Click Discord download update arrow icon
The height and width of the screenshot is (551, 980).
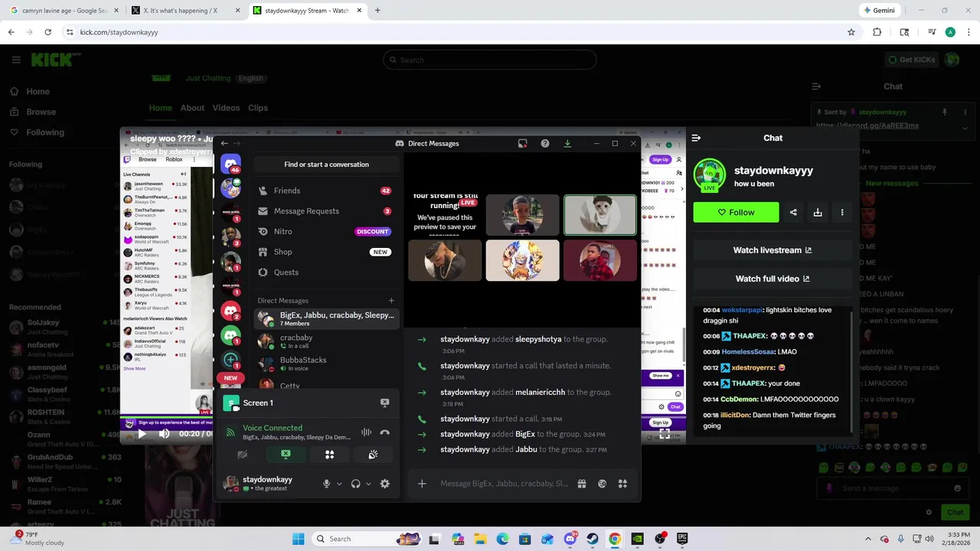567,143
